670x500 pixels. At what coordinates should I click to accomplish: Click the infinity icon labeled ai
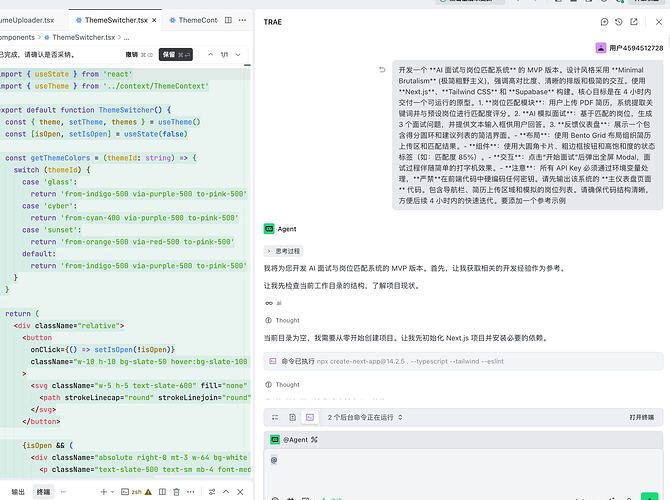pyautogui.click(x=269, y=303)
